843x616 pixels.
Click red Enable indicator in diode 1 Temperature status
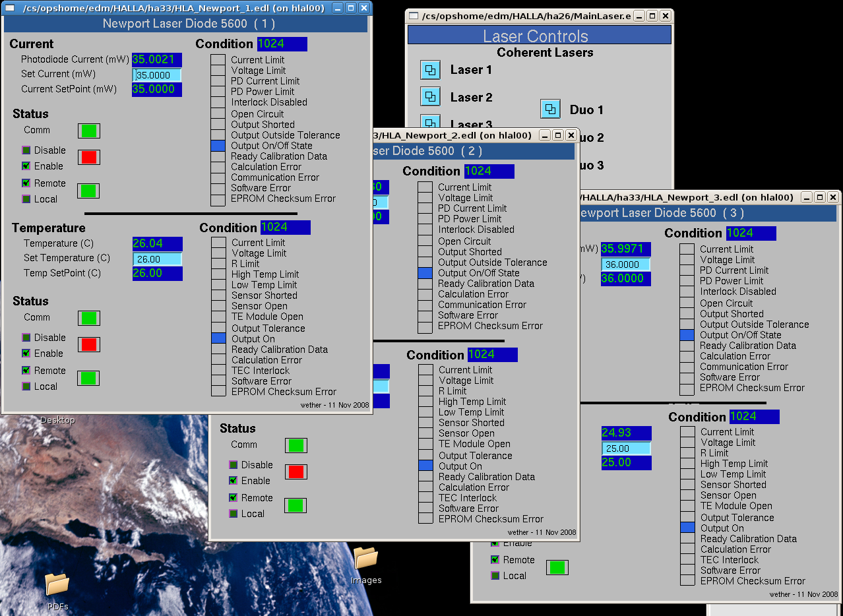(x=89, y=344)
